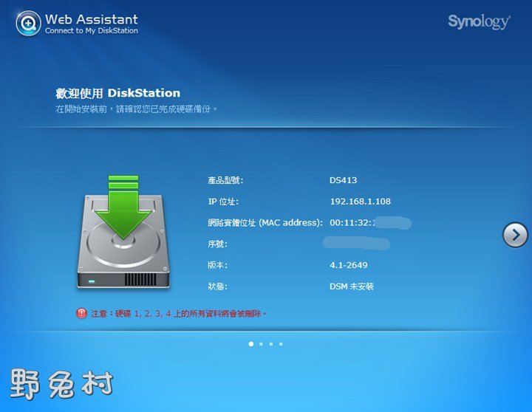Click the version 4.1-2649 value
Viewport: 532px width, 412px height.
[x=349, y=265]
